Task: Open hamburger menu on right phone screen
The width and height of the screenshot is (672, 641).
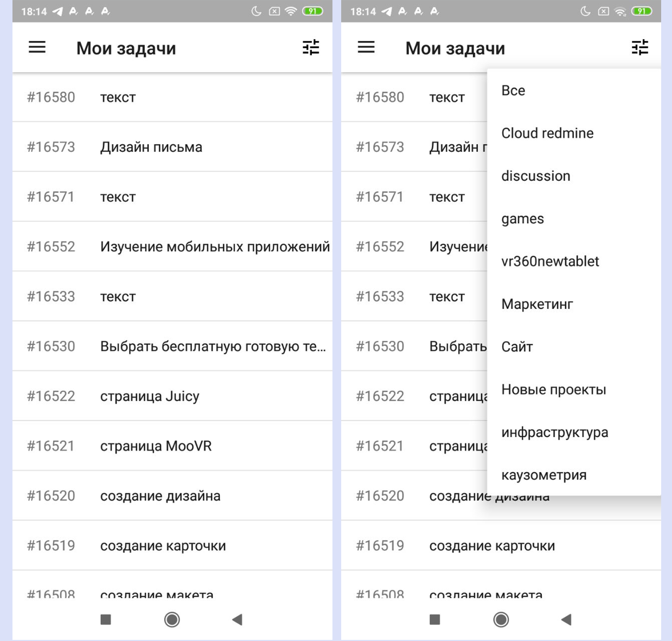Action: click(x=366, y=48)
